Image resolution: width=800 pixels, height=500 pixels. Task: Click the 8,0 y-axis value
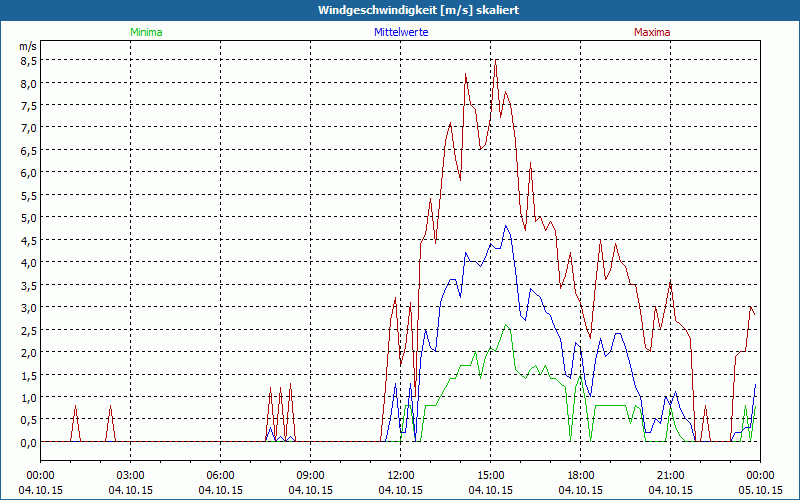pyautogui.click(x=28, y=83)
